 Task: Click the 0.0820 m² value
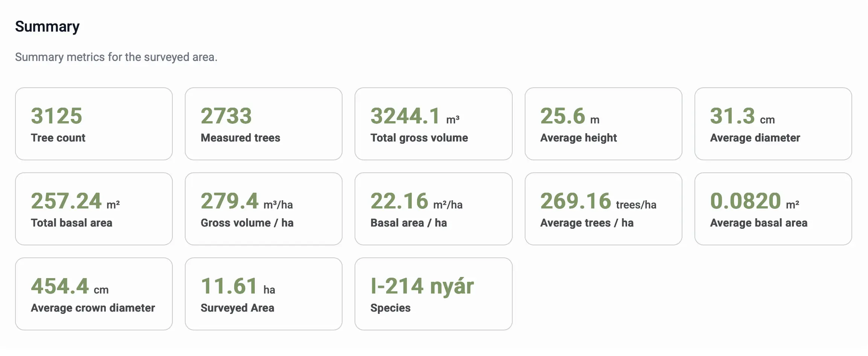pos(754,201)
